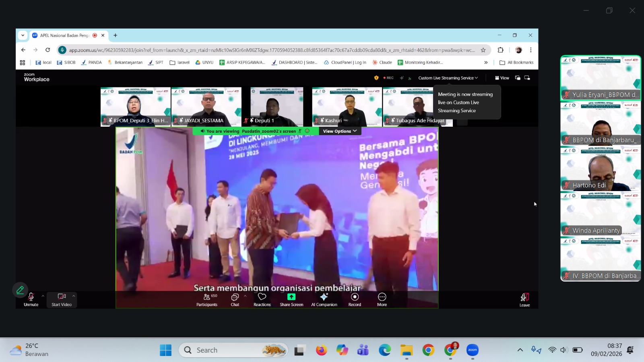Viewport: 644px width, 362px height.
Task: Open Zoom app from Windows taskbar
Action: [473, 350]
